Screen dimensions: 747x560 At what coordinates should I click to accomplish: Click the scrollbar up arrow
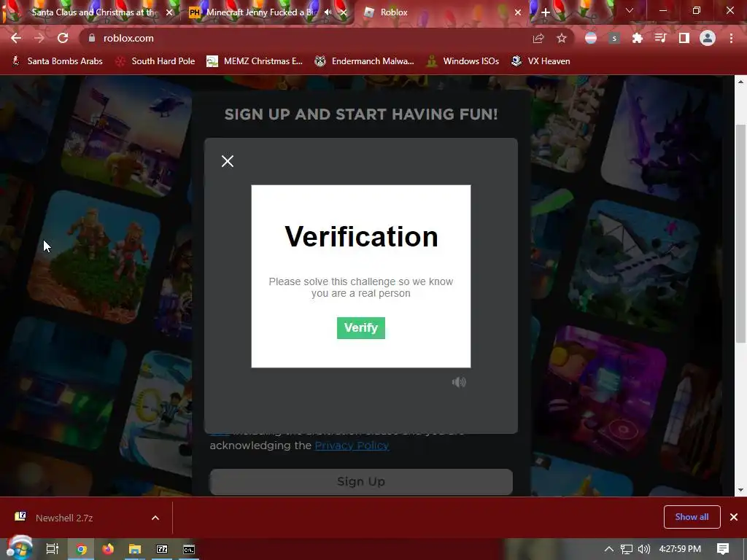coord(740,82)
